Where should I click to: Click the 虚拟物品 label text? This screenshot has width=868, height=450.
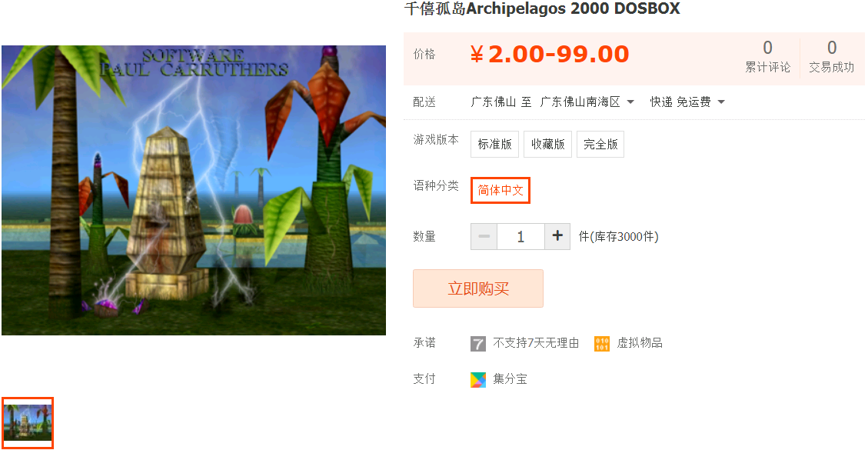point(640,343)
